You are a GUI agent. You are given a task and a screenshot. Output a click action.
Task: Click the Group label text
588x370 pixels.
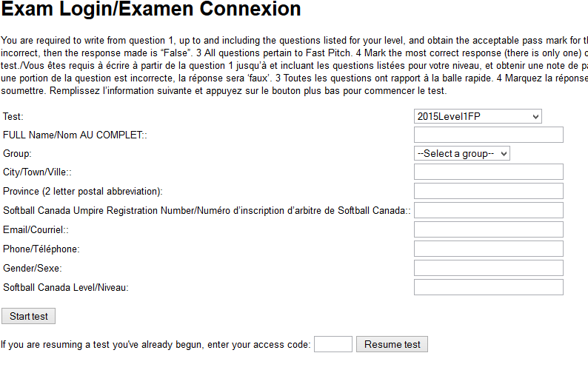click(17, 154)
